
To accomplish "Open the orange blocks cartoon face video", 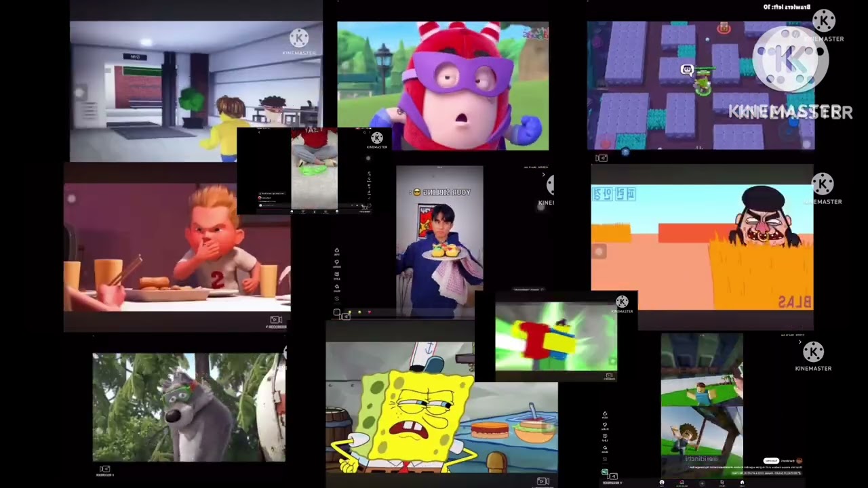I will click(702, 247).
